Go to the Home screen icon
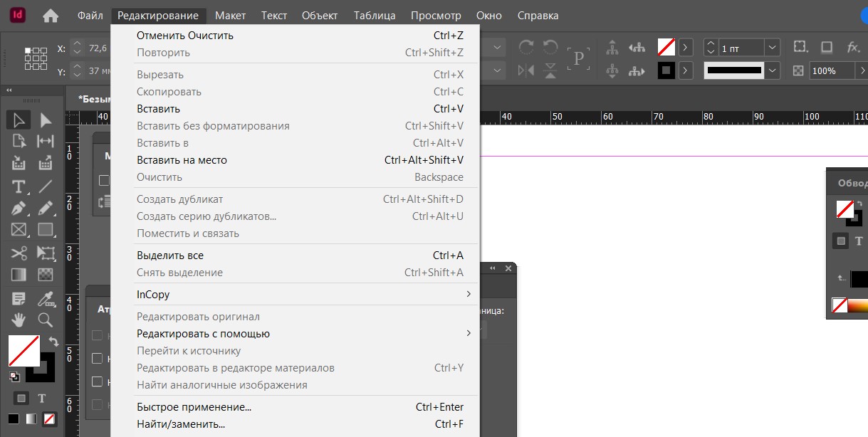The image size is (868, 437). pos(51,16)
